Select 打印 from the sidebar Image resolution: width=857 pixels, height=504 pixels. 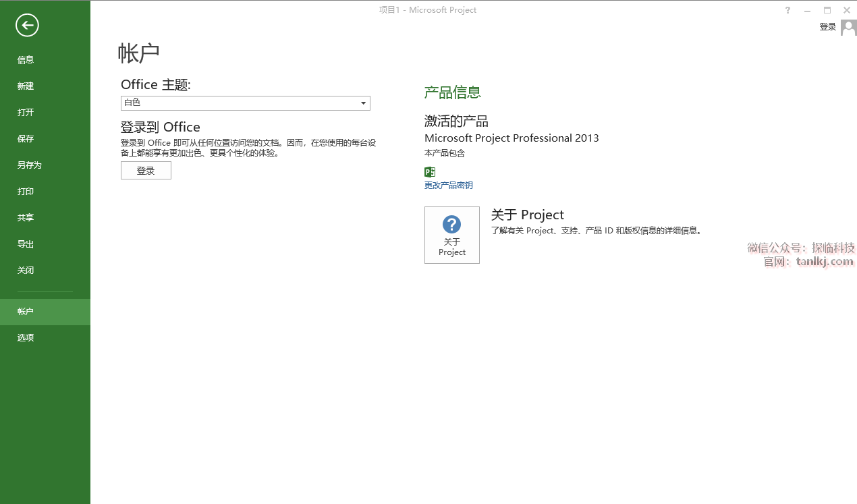(x=45, y=191)
